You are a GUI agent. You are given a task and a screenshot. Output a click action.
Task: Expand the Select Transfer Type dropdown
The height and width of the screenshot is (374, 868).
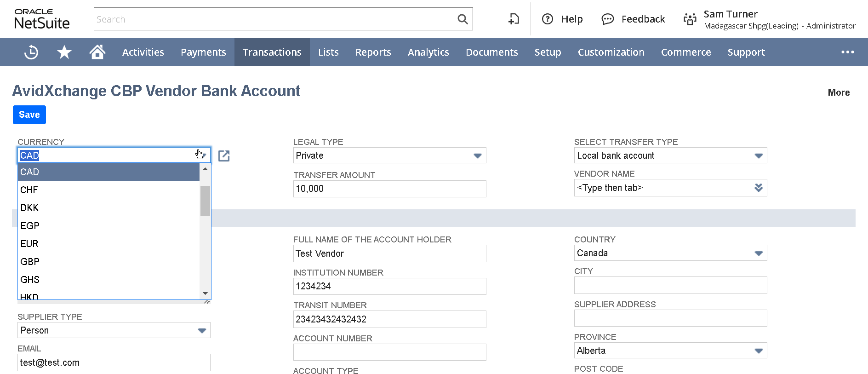pos(758,156)
